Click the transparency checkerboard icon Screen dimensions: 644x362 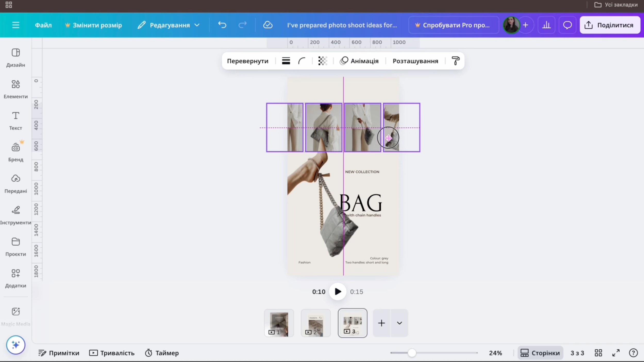coord(322,61)
